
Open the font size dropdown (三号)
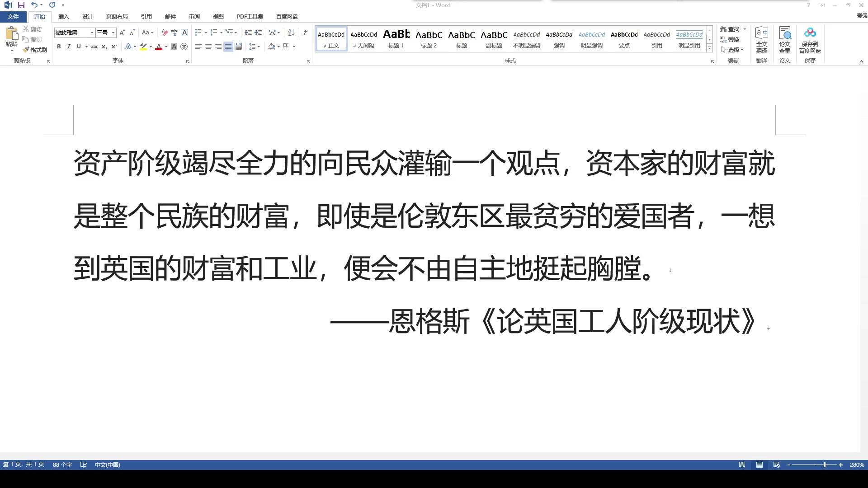pyautogui.click(x=113, y=33)
